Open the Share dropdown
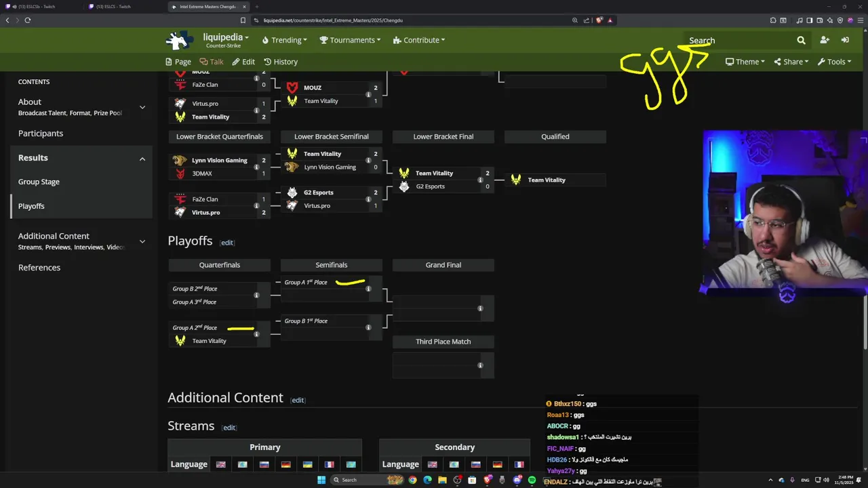Viewport: 868px width, 488px height. coord(791,62)
